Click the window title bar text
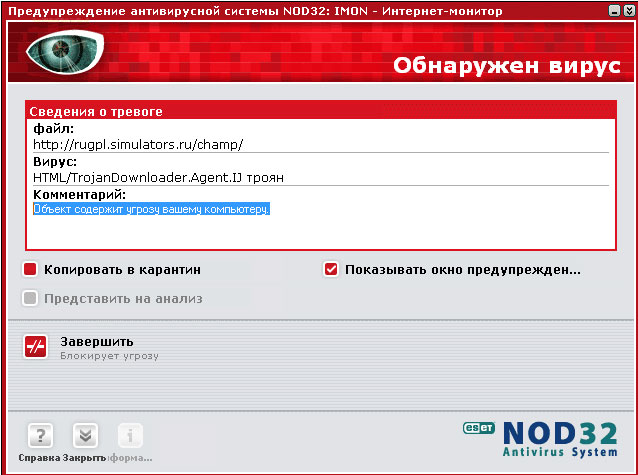The width and height of the screenshot is (638, 475). tap(256, 10)
